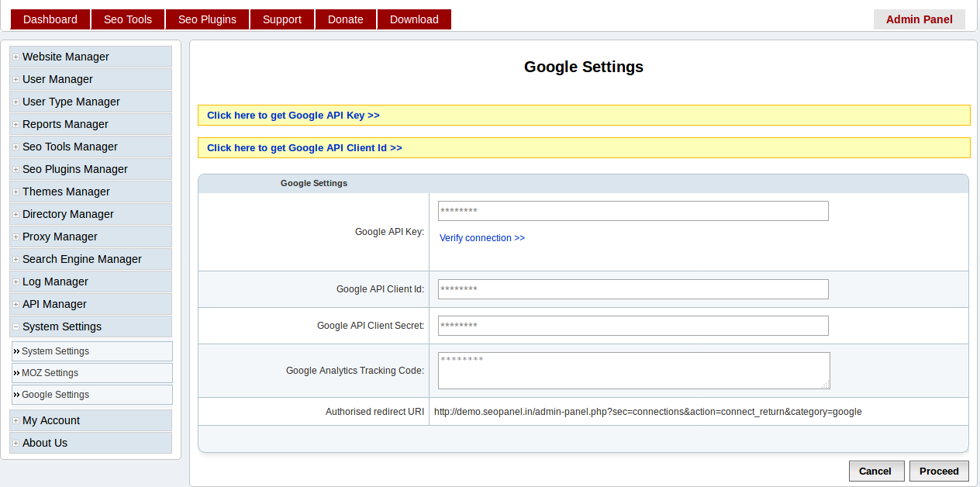Click the Proceed button
Viewport: 980px width, 487px height.
pos(939,471)
